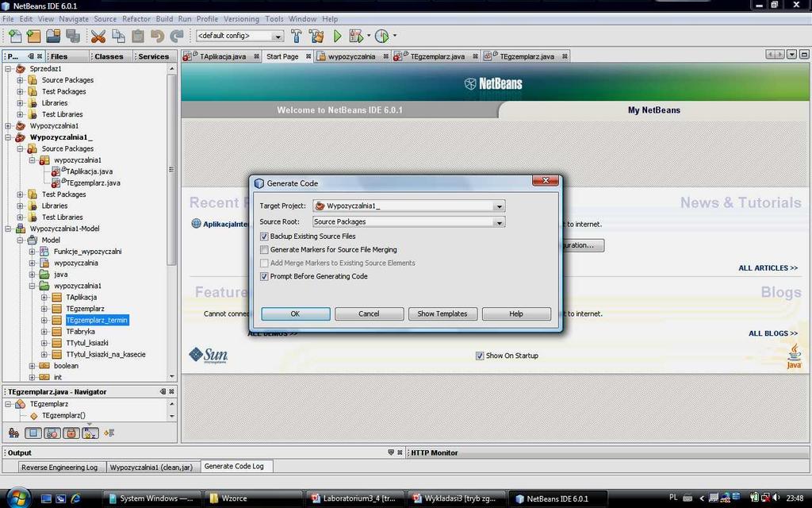Click Laboratorium3_4 taskbar button

tap(353, 498)
